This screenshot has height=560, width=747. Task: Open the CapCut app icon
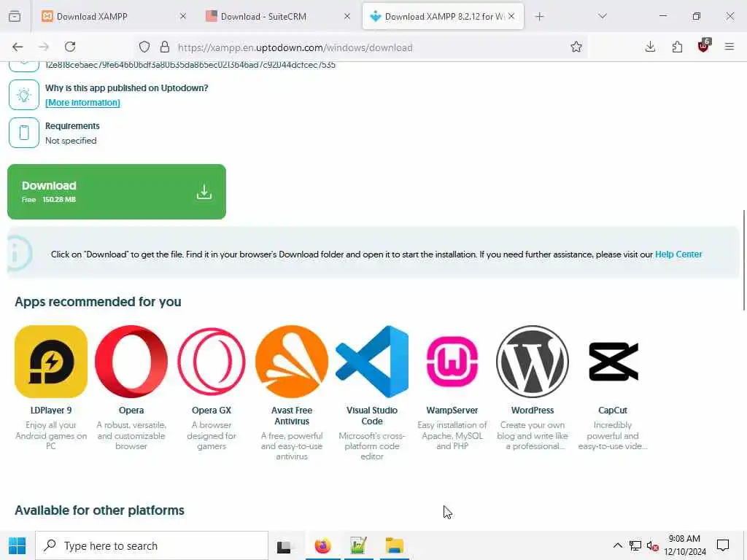coord(613,362)
